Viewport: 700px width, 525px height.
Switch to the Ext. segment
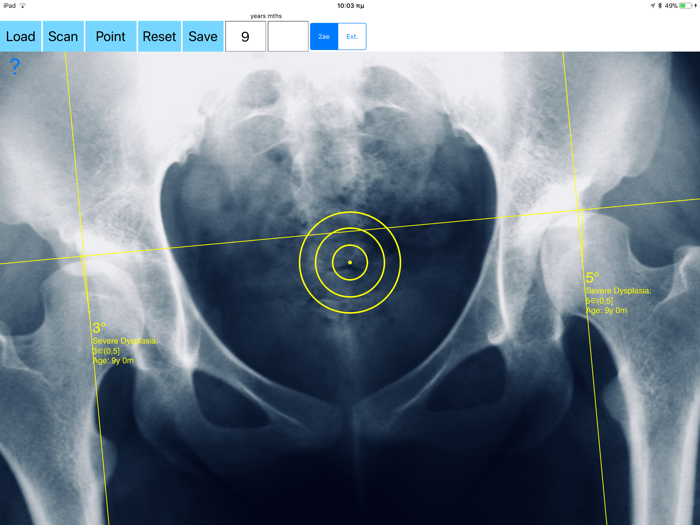352,37
